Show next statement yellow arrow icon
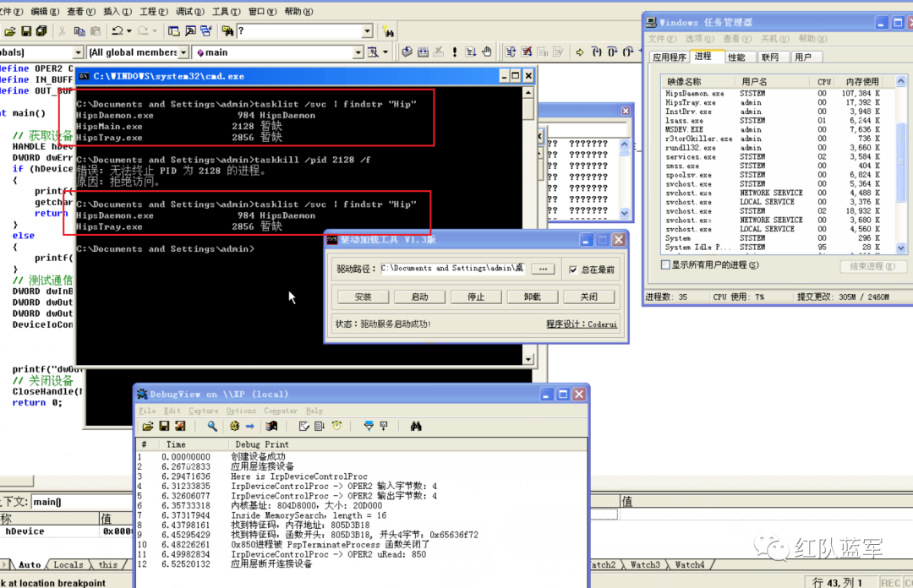This screenshot has width=913, height=588. [580, 52]
